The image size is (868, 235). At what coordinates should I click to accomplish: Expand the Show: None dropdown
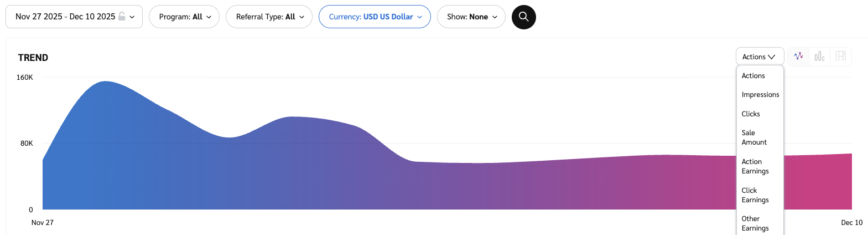pos(471,17)
